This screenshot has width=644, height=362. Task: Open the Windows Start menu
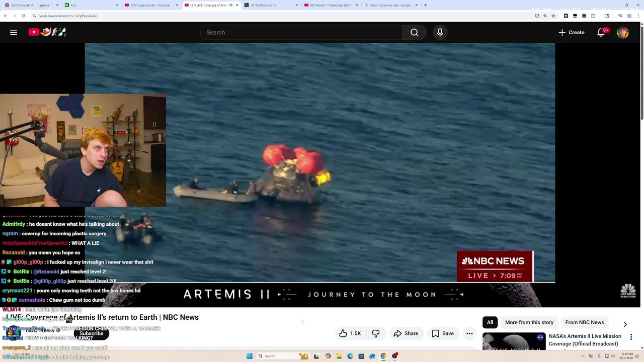tap(250, 356)
